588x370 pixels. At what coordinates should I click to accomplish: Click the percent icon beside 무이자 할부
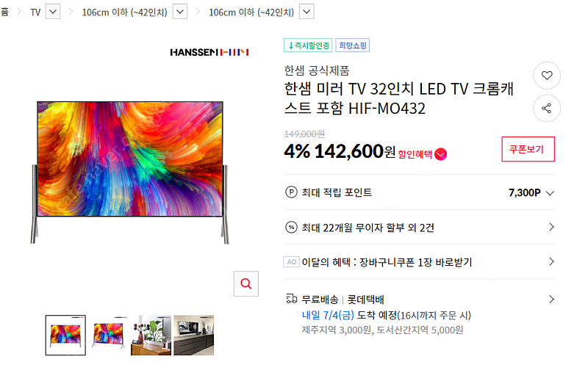coord(291,228)
